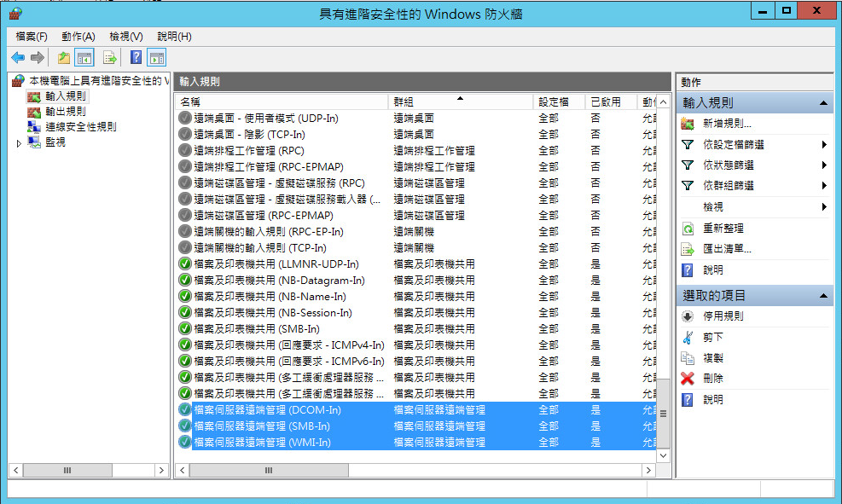Click the 匯出清單 export icon
842x504 pixels.
(688, 249)
